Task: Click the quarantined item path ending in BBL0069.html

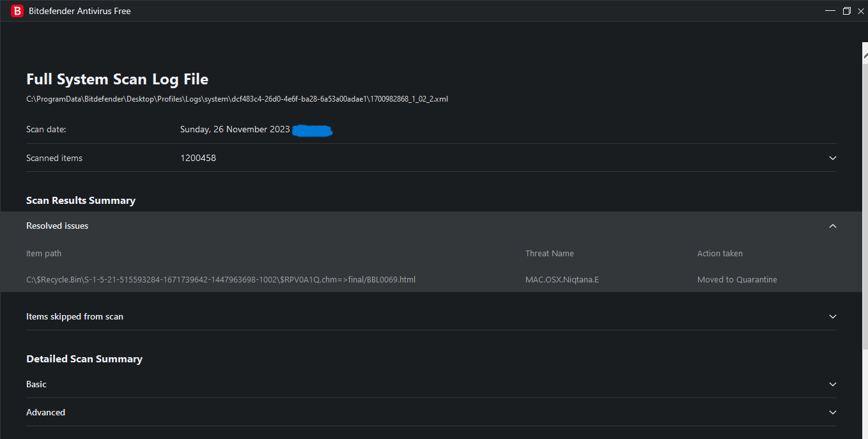Action: coord(221,279)
